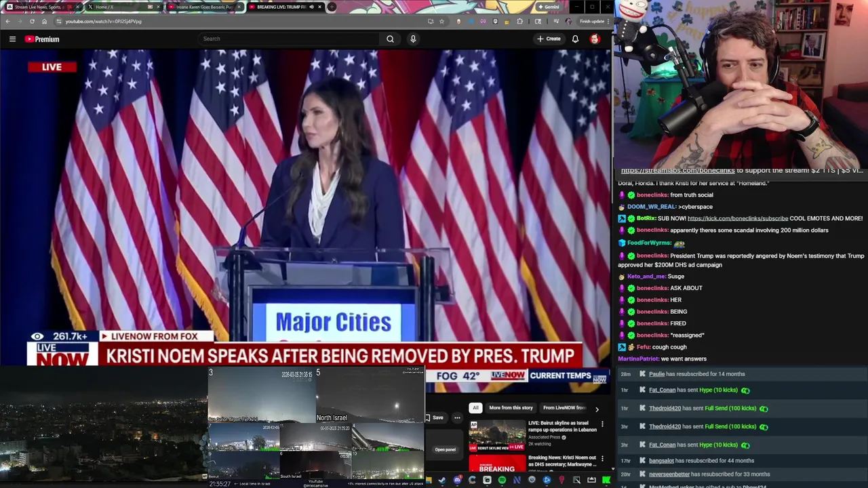Open Beirut skyline live video title

pos(562,426)
